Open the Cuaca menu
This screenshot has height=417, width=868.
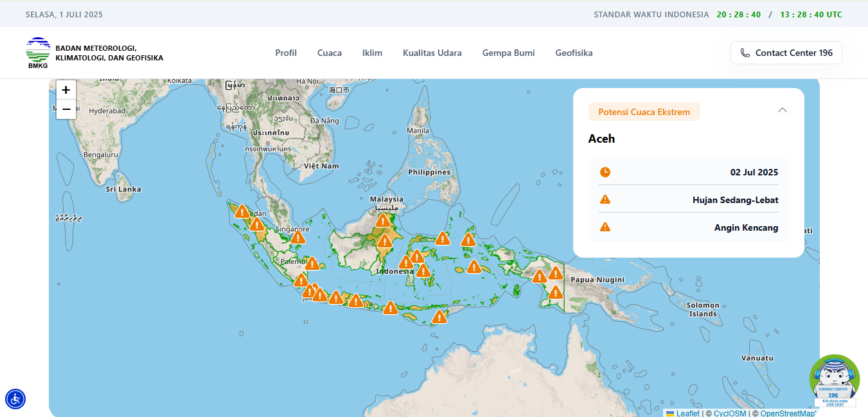[330, 53]
